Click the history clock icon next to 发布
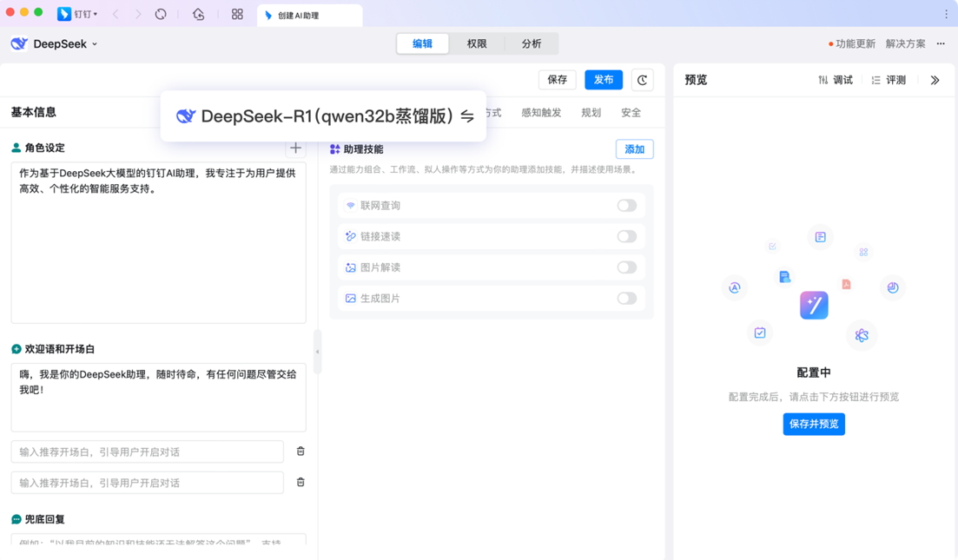Image resolution: width=958 pixels, height=560 pixels. click(x=642, y=79)
